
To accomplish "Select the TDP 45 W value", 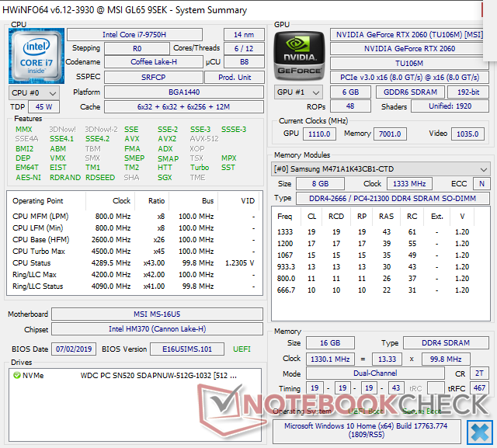I will point(43,107).
